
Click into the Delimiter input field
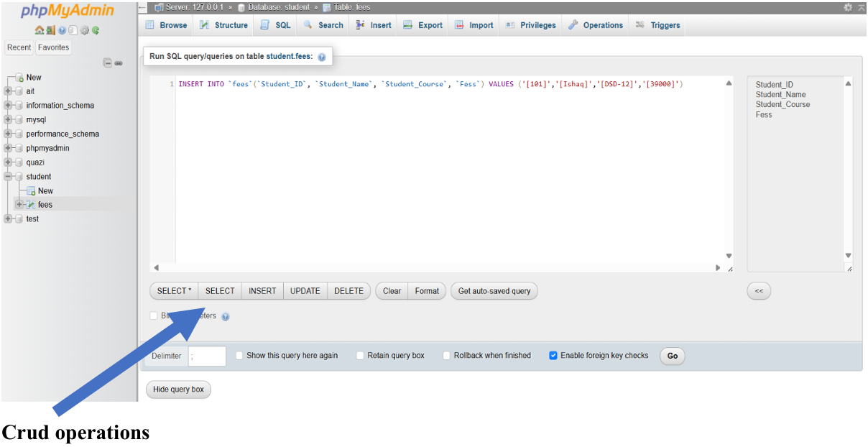207,356
